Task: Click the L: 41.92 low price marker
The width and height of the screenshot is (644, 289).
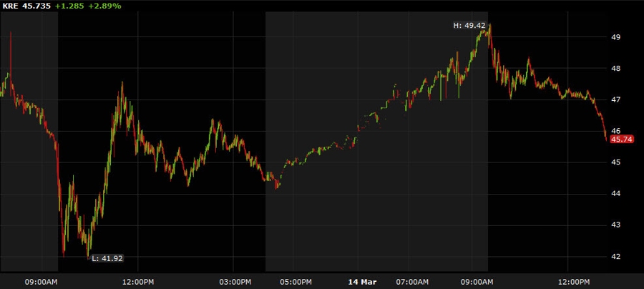Action: click(107, 258)
